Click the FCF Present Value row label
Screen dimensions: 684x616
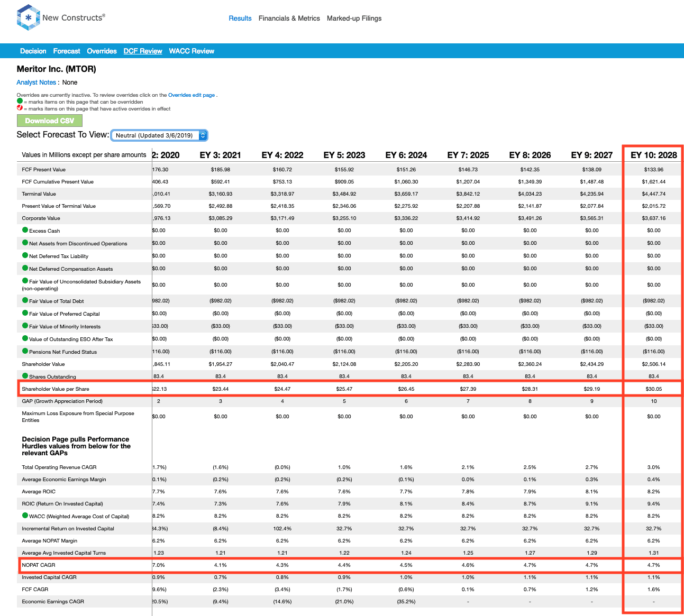[x=44, y=170]
